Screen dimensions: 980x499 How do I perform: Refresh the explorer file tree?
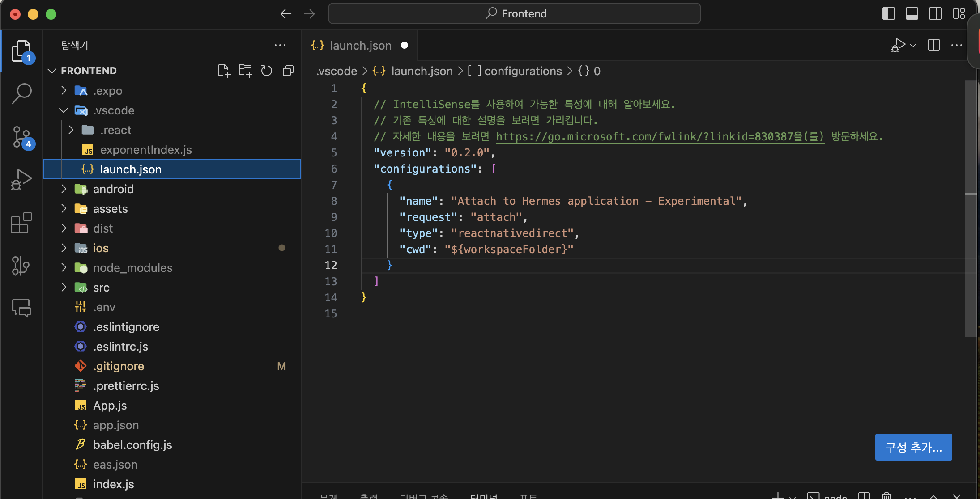click(x=267, y=71)
